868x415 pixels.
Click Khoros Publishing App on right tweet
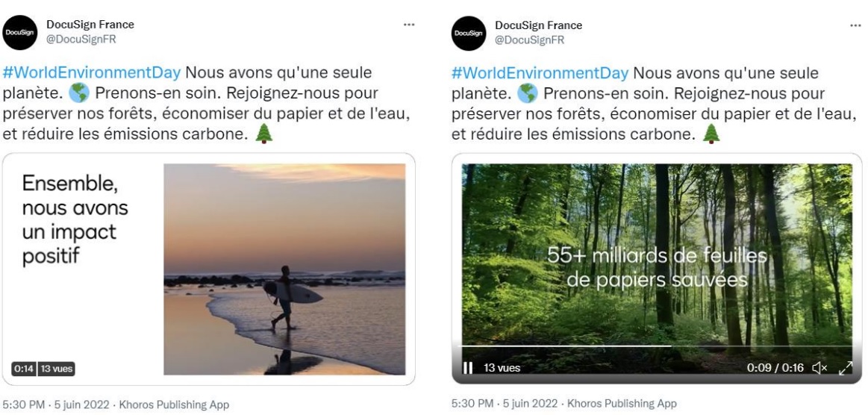pos(622,404)
